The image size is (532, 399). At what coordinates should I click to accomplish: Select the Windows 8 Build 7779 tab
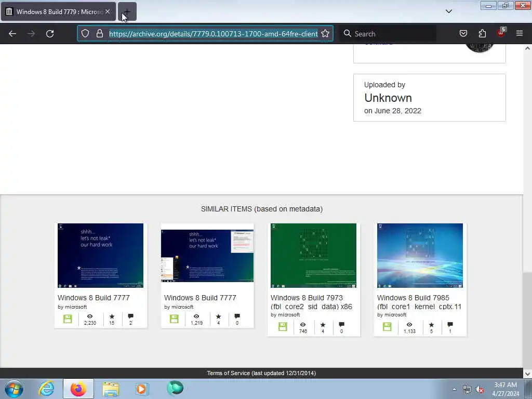click(x=58, y=11)
